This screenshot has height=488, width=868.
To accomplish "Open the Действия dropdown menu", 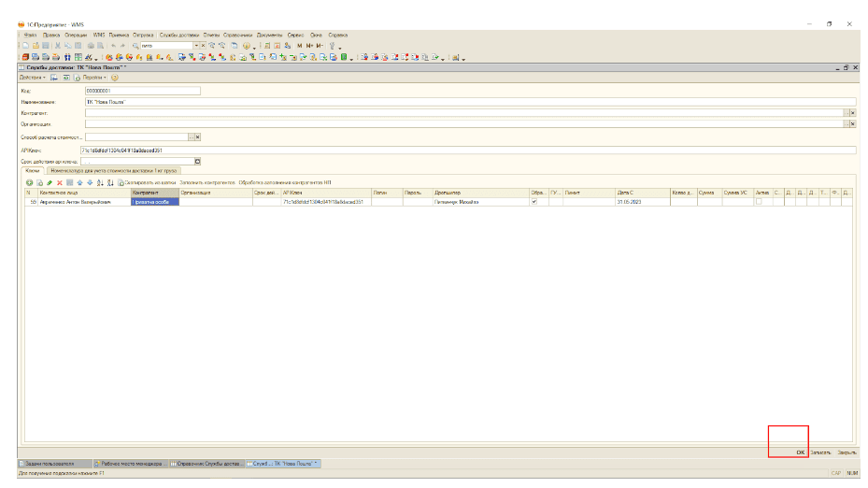I will (33, 78).
